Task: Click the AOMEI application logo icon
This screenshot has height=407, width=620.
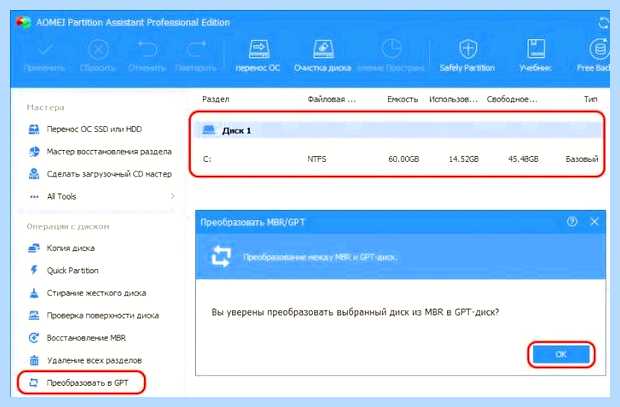Action: (x=23, y=22)
